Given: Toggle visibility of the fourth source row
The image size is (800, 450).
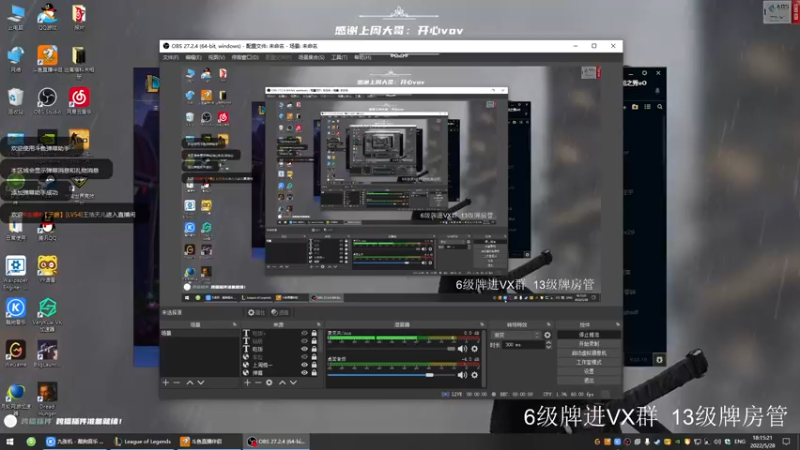Looking at the screenshot, I should click(305, 357).
